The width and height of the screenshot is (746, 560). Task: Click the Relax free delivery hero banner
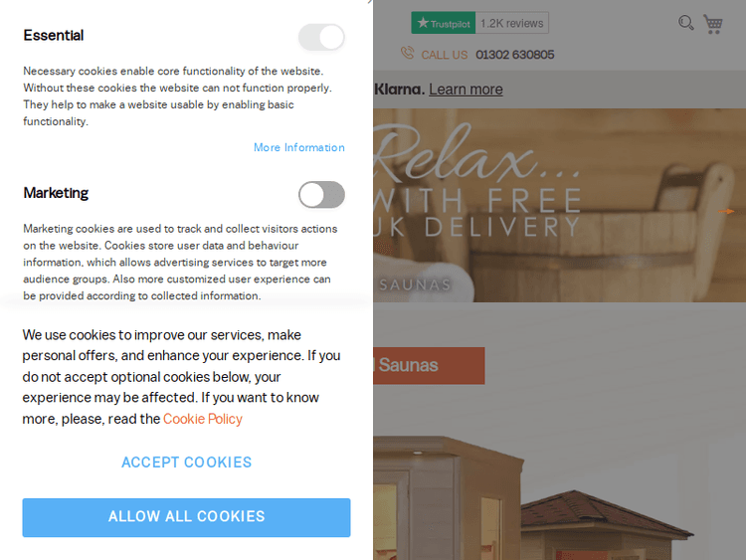coord(559,205)
